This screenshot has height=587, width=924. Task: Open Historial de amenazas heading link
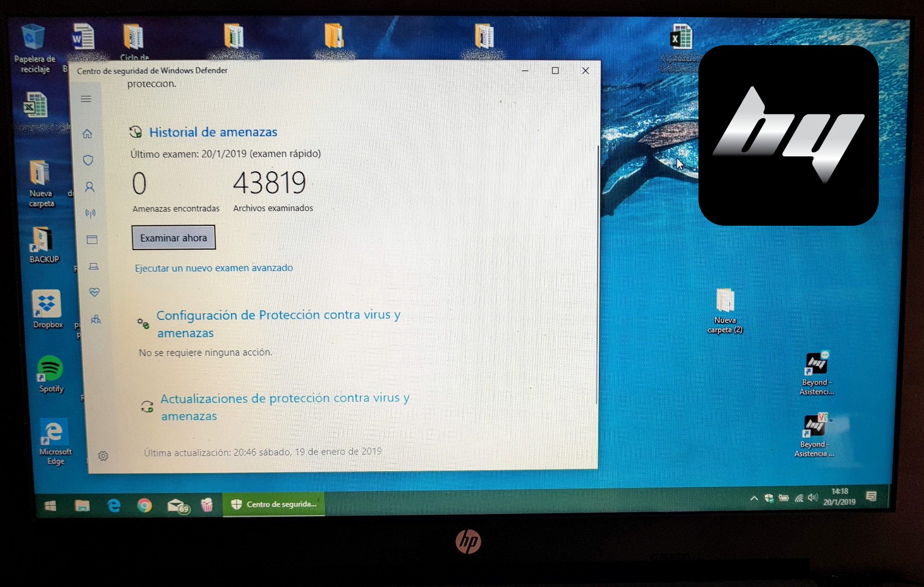pyautogui.click(x=213, y=132)
